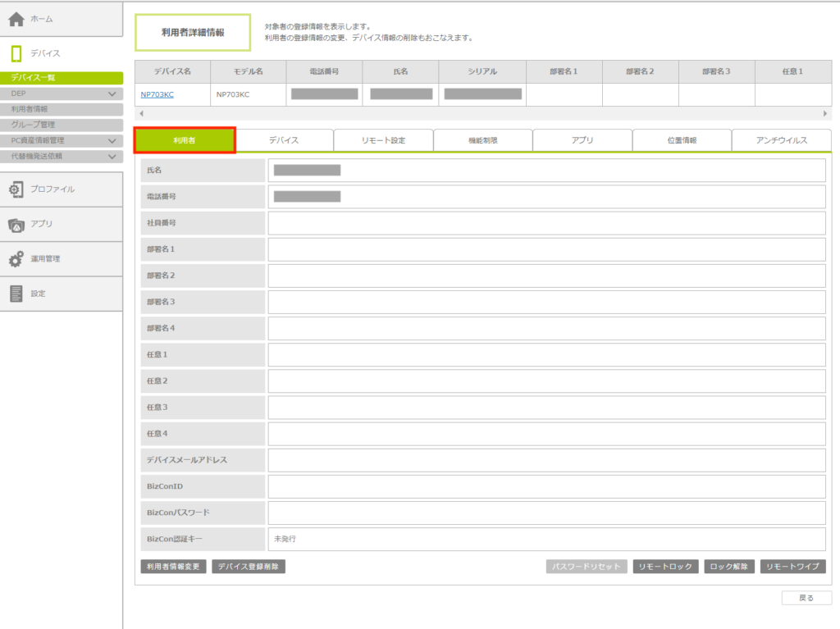Click the Home house icon in sidebar
This screenshot has height=629, width=840.
pyautogui.click(x=16, y=19)
